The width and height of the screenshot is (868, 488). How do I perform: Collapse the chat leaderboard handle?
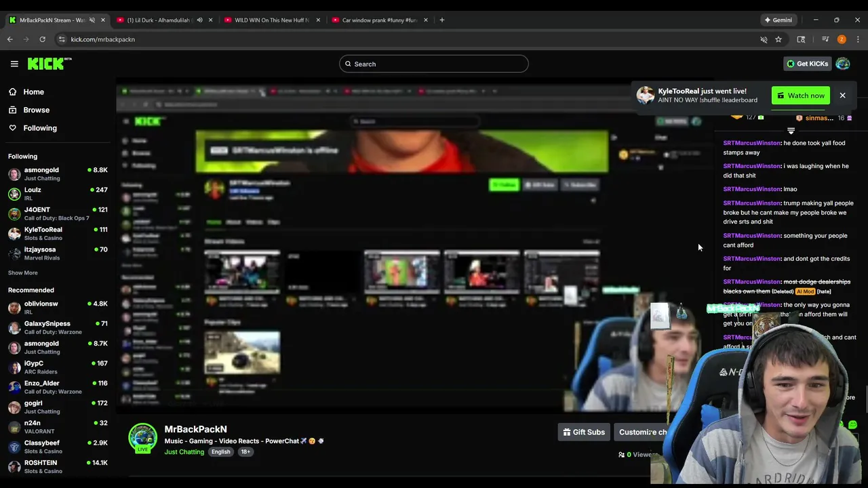tap(791, 130)
